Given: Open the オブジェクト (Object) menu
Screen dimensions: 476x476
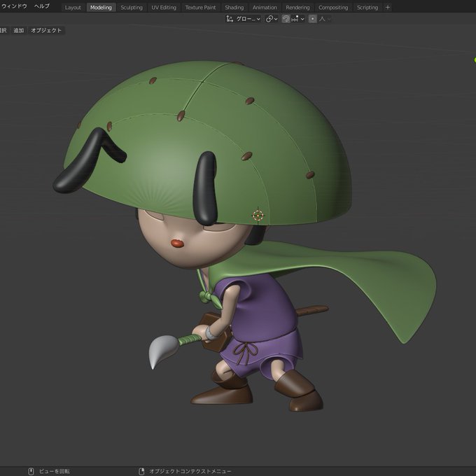Looking at the screenshot, I should point(46,31).
